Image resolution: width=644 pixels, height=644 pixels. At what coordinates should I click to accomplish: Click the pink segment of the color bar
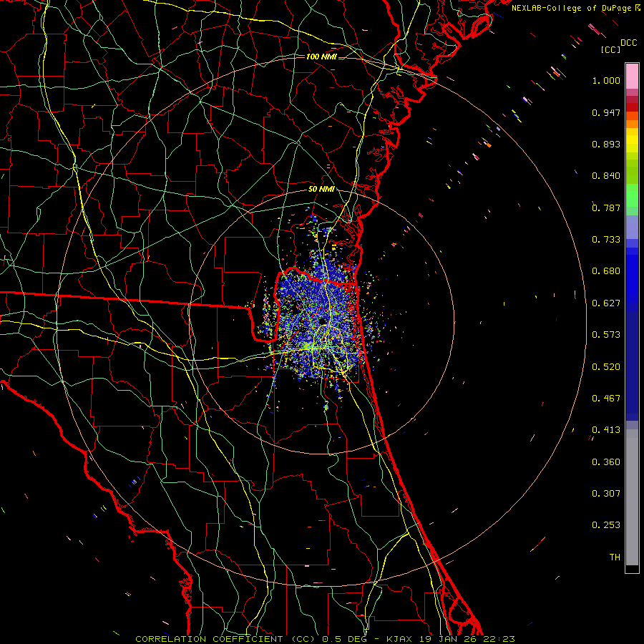[x=632, y=77]
